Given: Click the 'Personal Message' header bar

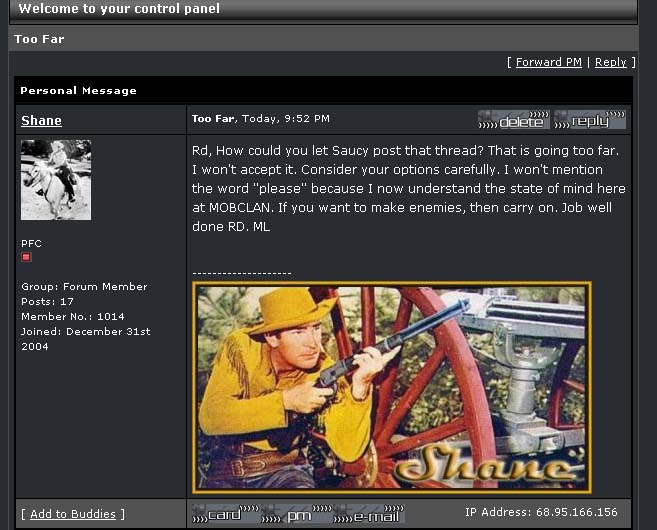Looking at the screenshot, I should pyautogui.click(x=323, y=90).
